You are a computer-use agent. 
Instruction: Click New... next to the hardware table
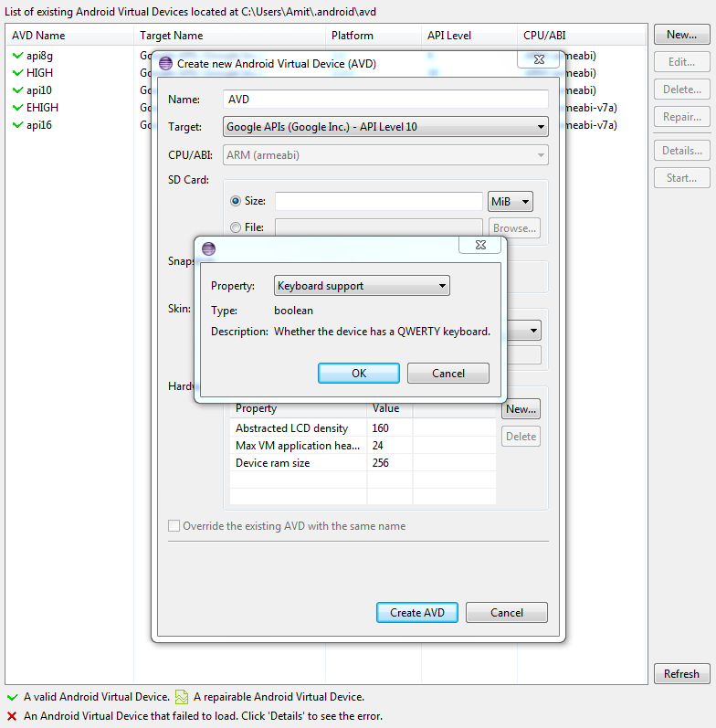point(521,409)
